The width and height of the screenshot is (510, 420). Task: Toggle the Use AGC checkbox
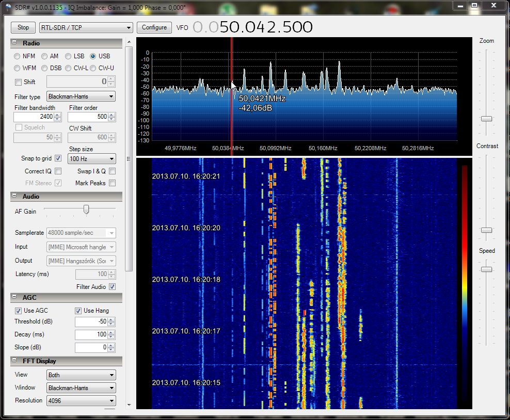(x=18, y=311)
